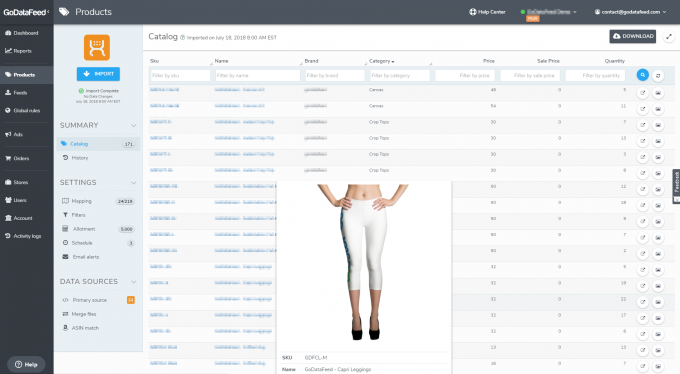680x374 pixels.
Task: Open the Account page
Action: coord(19,218)
